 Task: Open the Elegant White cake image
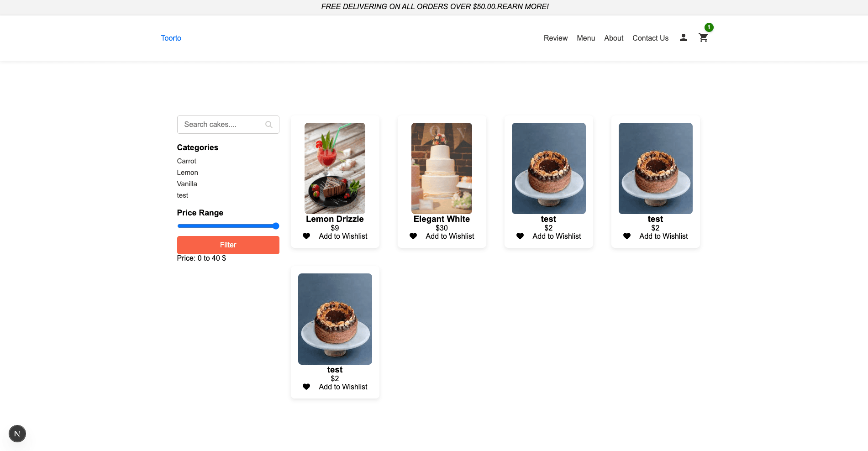[442, 168]
